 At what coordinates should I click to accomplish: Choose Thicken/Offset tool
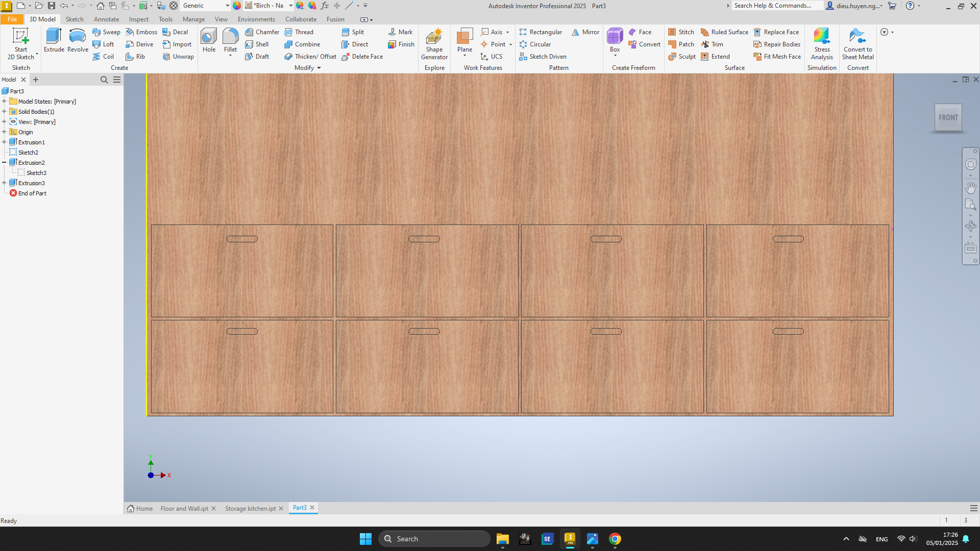pyautogui.click(x=310, y=57)
